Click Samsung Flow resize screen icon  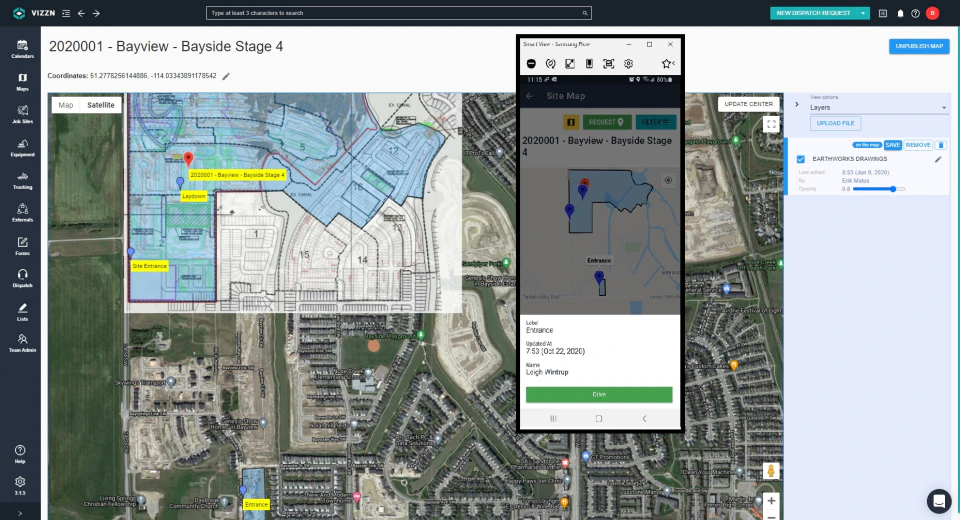point(570,64)
